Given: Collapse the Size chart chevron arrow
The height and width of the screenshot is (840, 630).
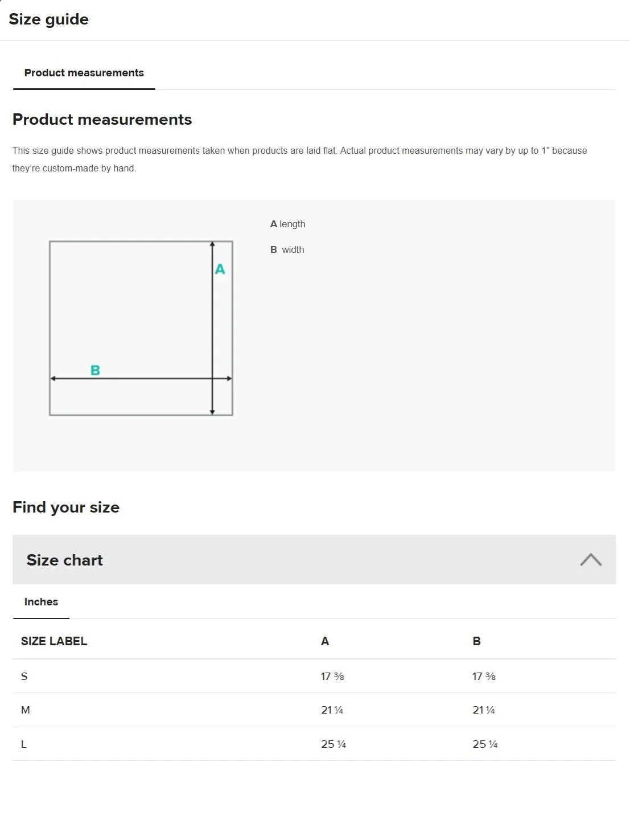Looking at the screenshot, I should tap(590, 560).
